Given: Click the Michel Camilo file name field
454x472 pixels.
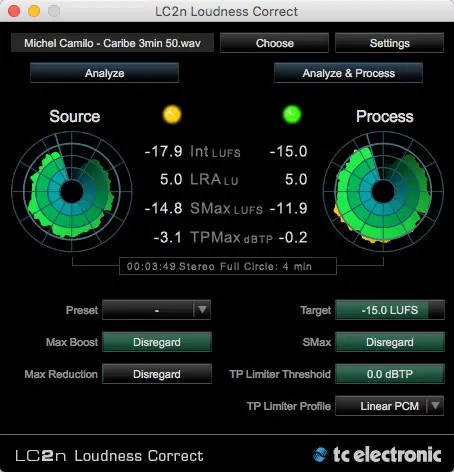Looking at the screenshot, I should click(x=112, y=43).
